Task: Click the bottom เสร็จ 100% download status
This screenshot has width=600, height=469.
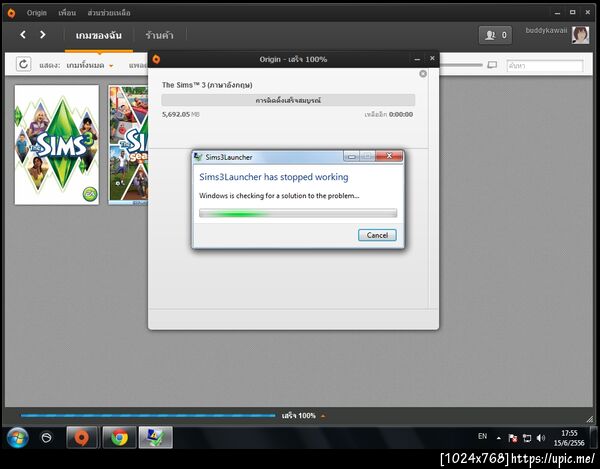Action: (x=299, y=415)
